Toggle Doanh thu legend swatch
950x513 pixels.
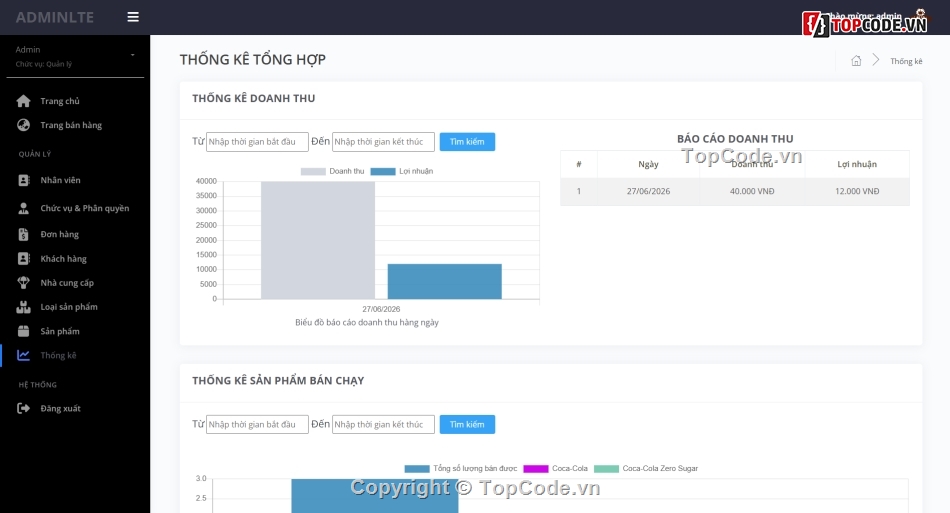pos(313,171)
